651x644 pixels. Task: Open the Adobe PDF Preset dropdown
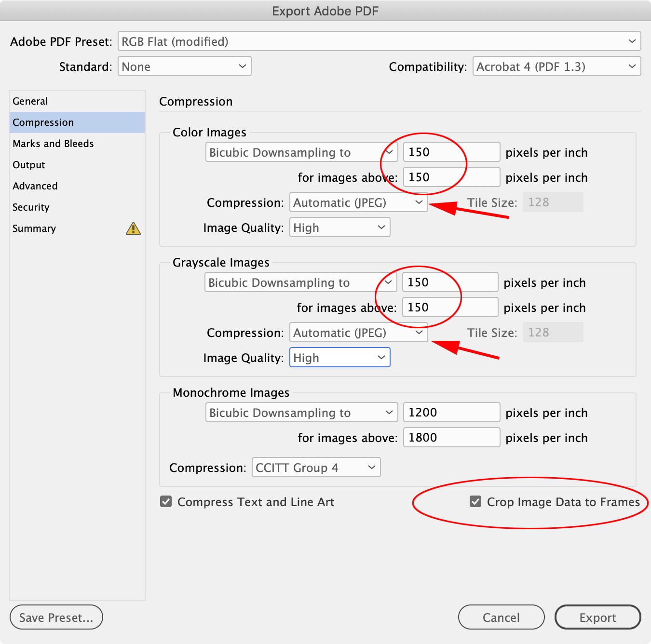380,41
